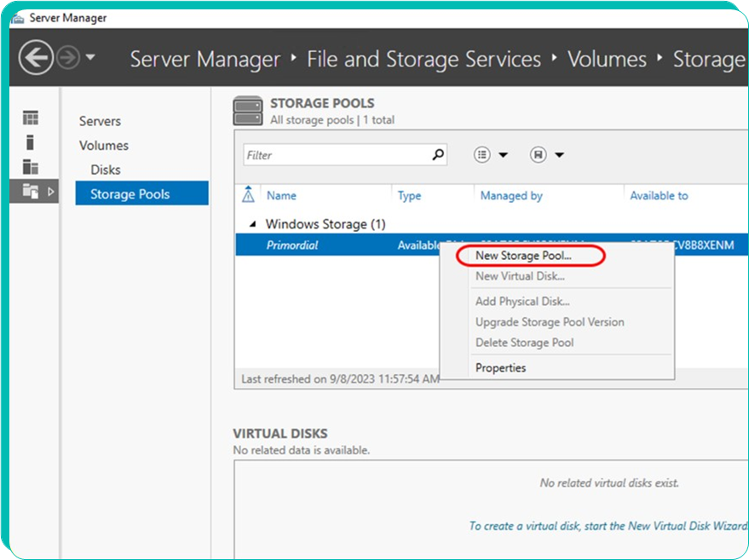Viewport: 749px width, 560px height.
Task: Open the list view options dropdown arrow
Action: [x=503, y=155]
